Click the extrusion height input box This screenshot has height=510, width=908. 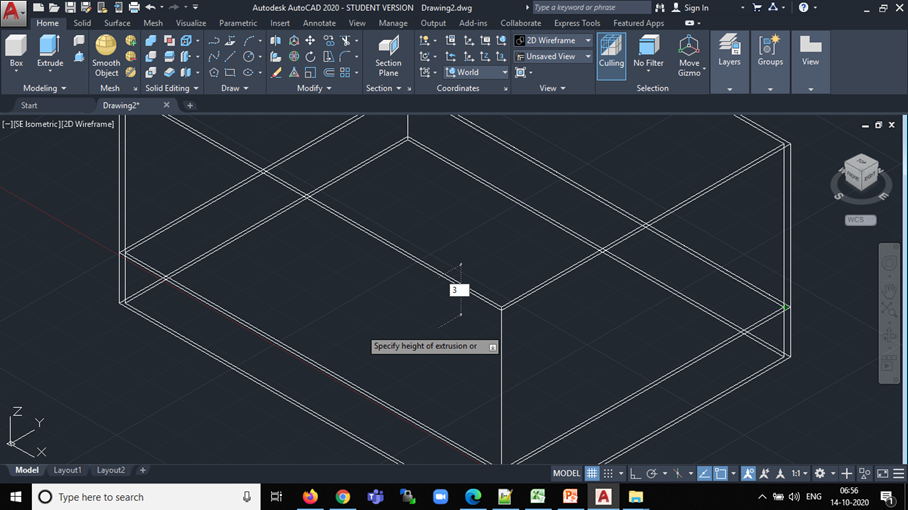coord(459,290)
